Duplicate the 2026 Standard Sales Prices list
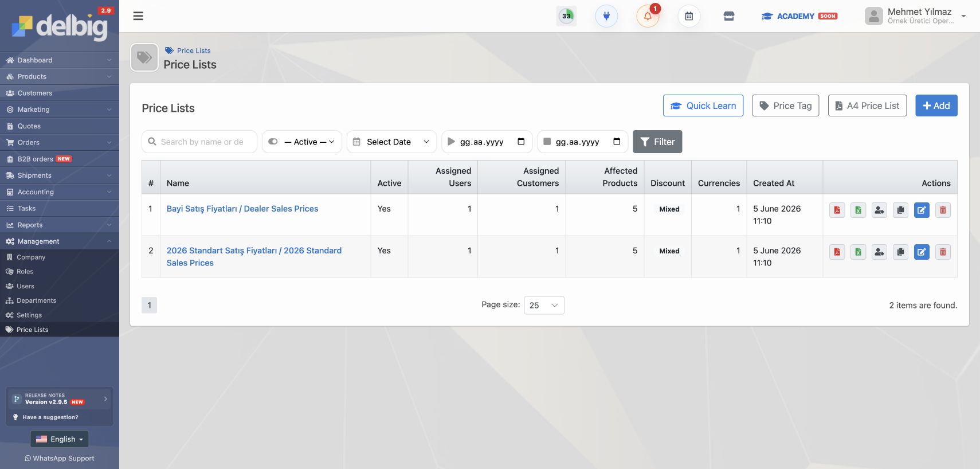Viewport: 980px width, 469px height. coord(900,252)
